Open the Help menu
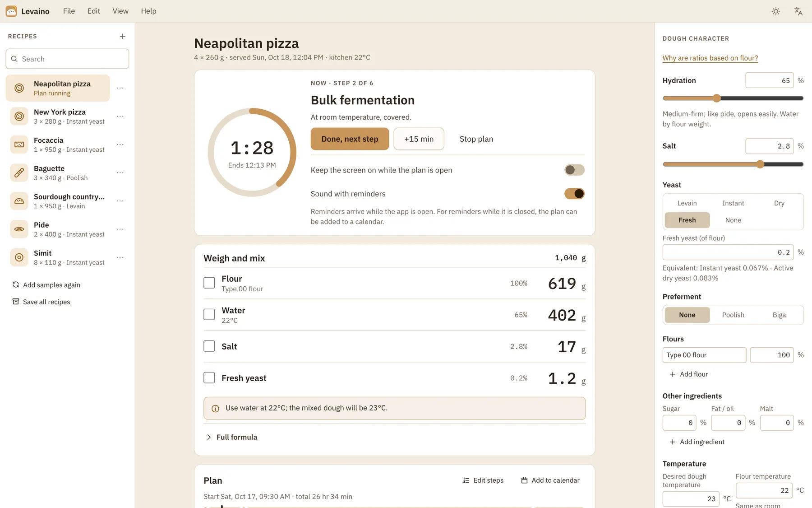This screenshot has width=812, height=508. point(148,11)
